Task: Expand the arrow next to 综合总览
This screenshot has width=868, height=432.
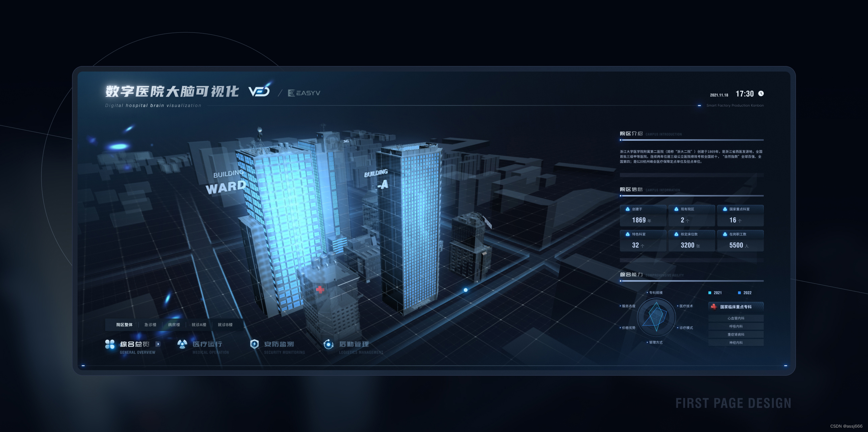Action: click(x=158, y=344)
